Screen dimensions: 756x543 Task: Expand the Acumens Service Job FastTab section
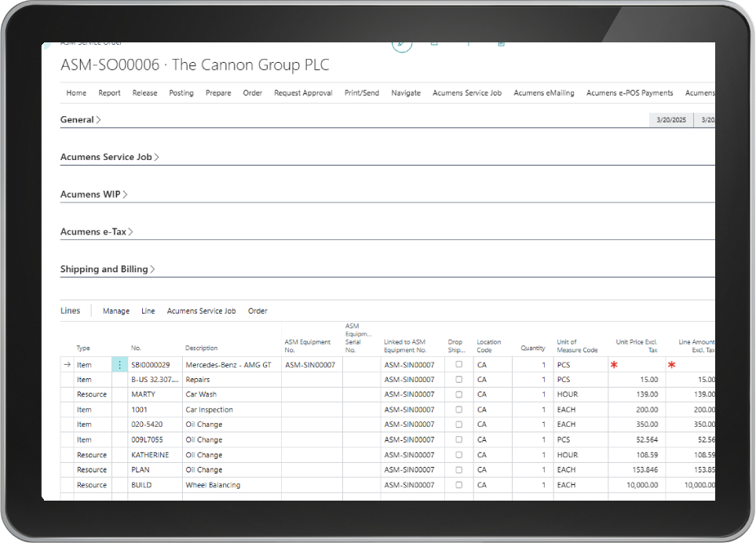(109, 157)
